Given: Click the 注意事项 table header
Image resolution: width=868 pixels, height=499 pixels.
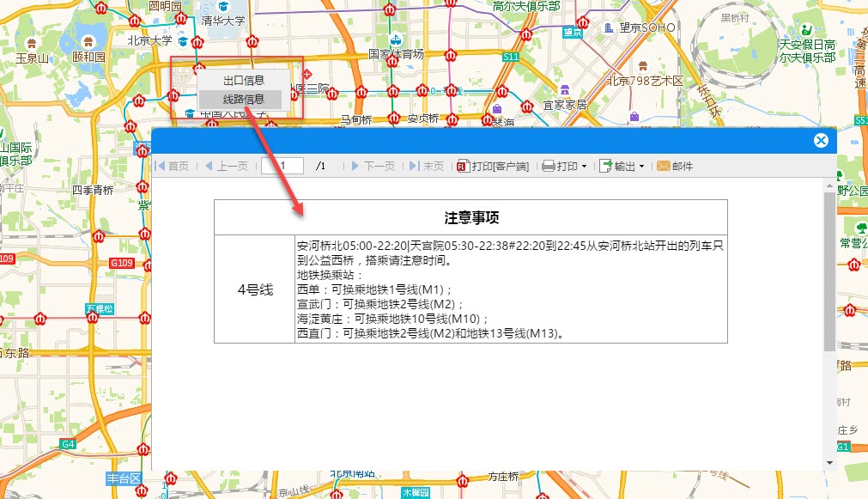Looking at the screenshot, I should click(x=471, y=217).
